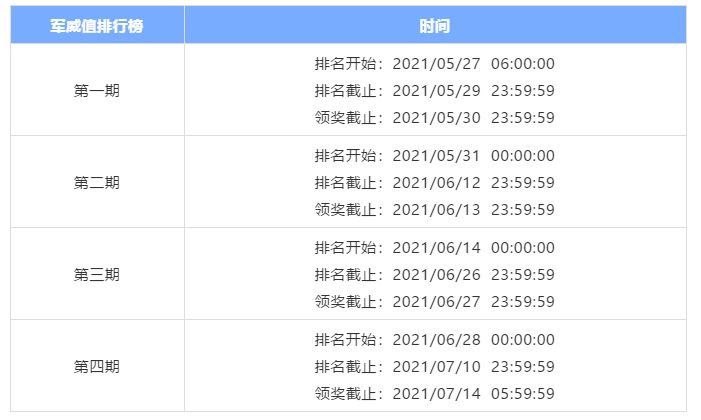Click the 2021/06/14 排名开始 date
Image resolution: width=701 pixels, height=420 pixels.
click(437, 248)
